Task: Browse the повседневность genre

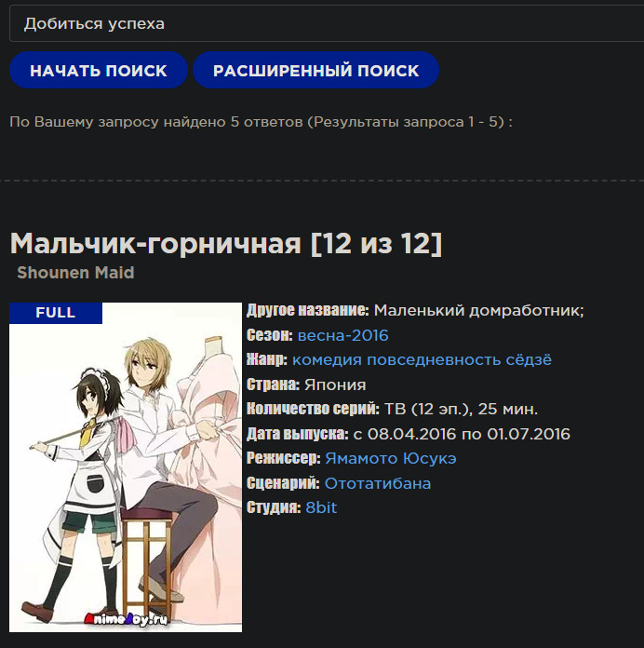Action: 434,360
